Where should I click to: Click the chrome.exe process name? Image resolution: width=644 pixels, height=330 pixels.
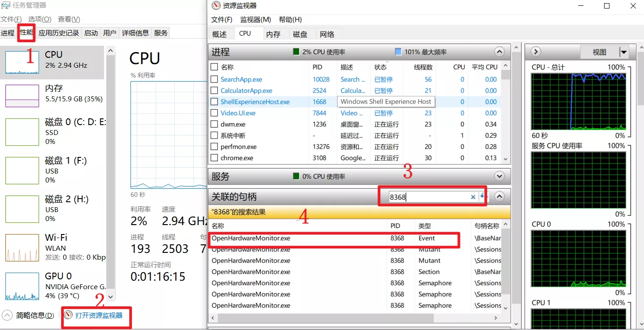click(237, 158)
